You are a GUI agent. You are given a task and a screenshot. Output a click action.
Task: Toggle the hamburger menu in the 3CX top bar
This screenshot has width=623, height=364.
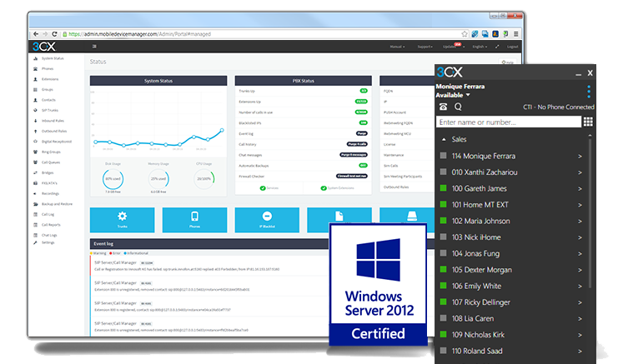click(94, 47)
